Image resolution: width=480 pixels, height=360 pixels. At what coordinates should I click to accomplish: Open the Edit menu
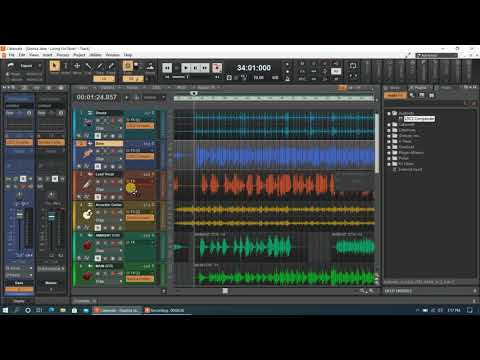pyautogui.click(x=22, y=55)
